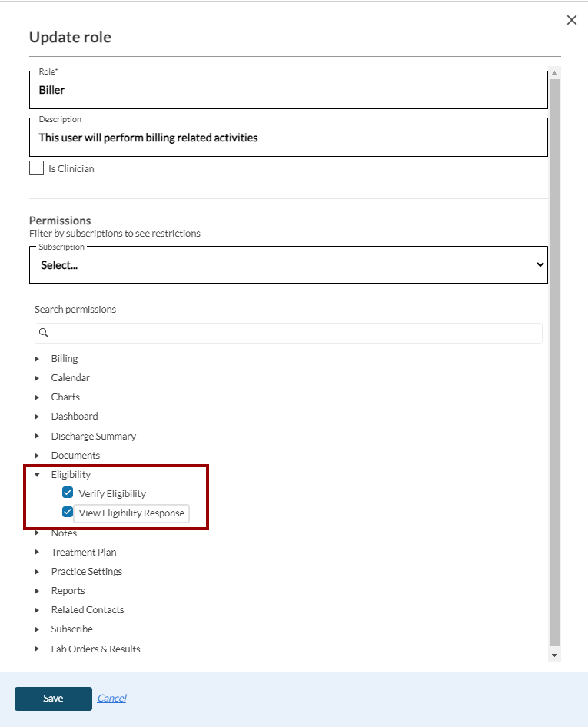Screen dimensions: 588x727
Task: Expand the Billing permissions node
Action: tap(37, 359)
